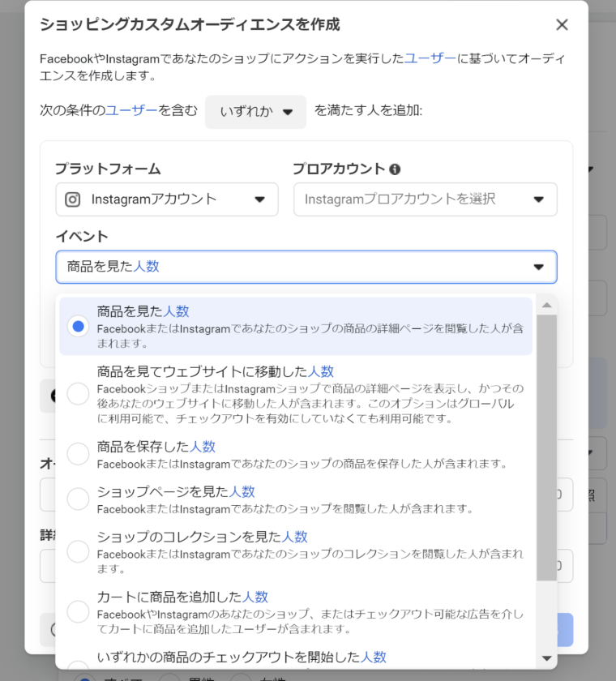This screenshot has height=681, width=616.
Task: Click 人数 link in 商品を保存した option
Action: (x=203, y=447)
